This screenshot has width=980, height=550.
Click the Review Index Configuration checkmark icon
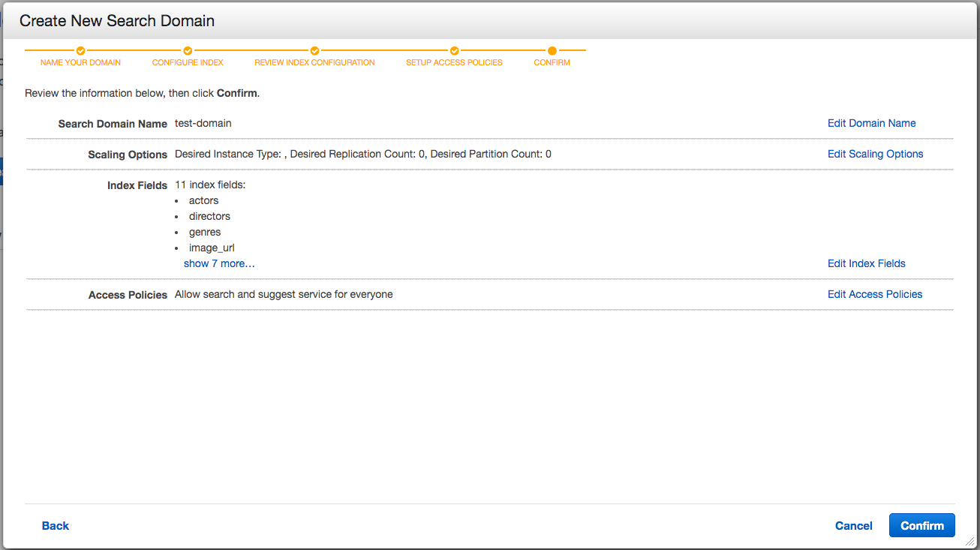tap(314, 51)
